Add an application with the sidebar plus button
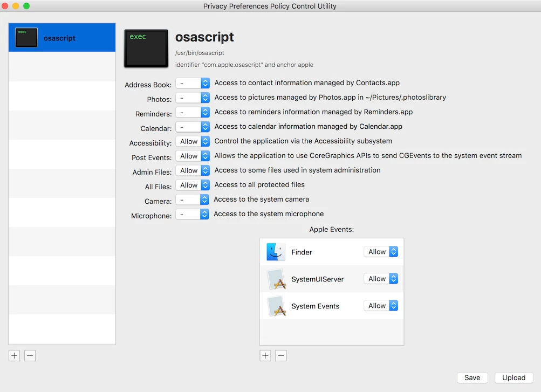541x392 pixels. point(14,355)
